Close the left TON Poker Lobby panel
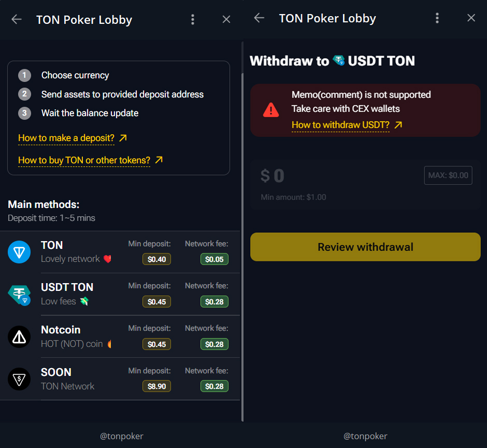This screenshot has width=487, height=448. 226,20
